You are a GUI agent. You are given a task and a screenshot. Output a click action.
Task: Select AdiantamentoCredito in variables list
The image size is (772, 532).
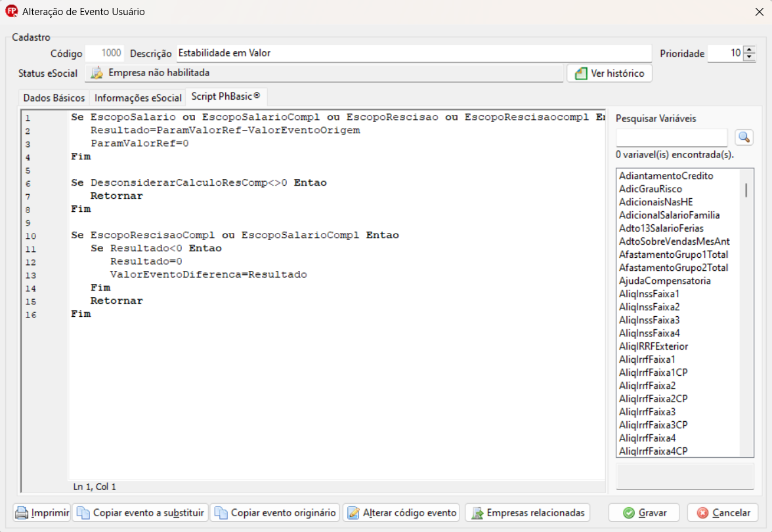[666, 176]
